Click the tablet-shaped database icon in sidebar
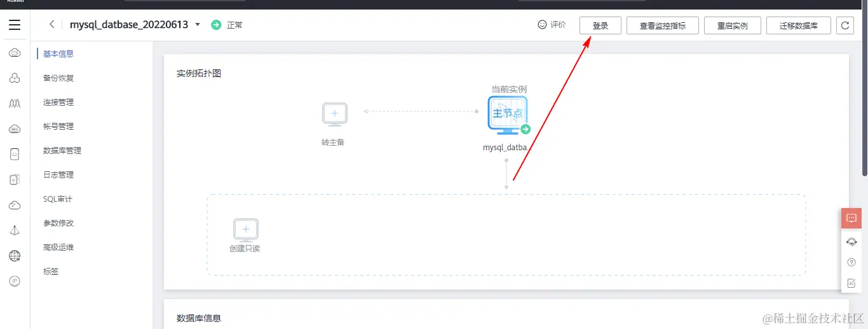 (15, 154)
